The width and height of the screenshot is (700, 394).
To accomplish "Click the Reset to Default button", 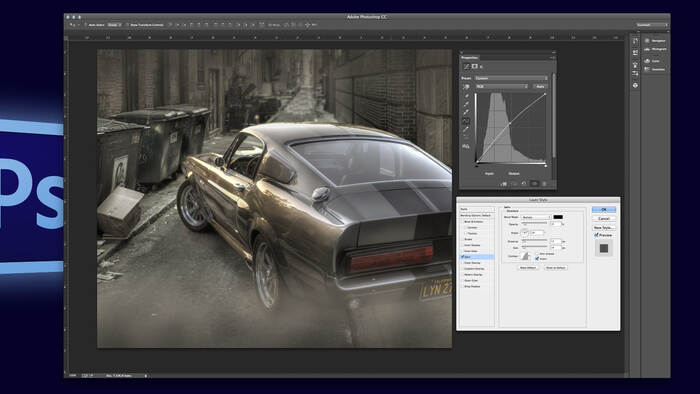I will [x=556, y=268].
